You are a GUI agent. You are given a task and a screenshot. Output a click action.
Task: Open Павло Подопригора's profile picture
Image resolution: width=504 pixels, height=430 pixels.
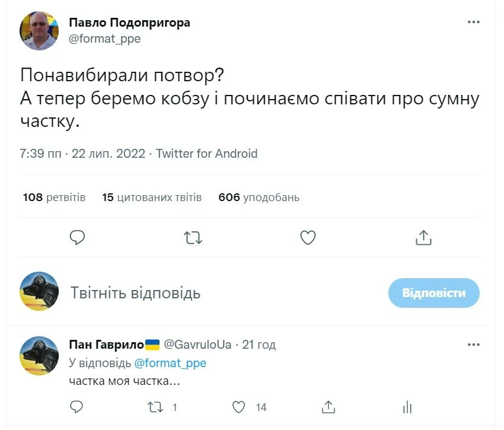tap(39, 31)
